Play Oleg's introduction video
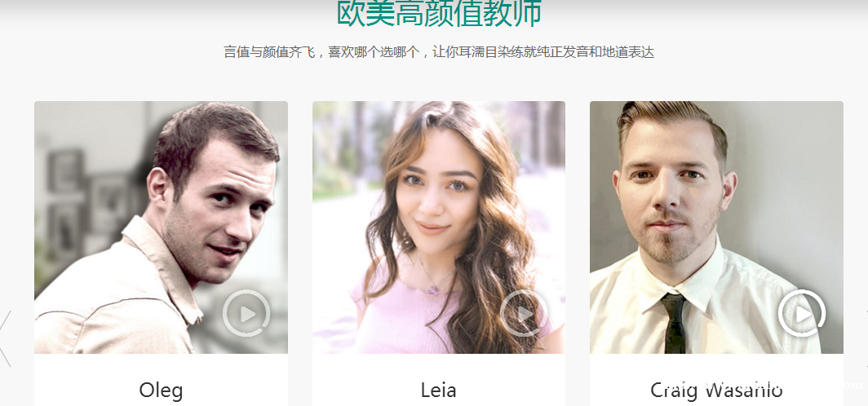Screen dimensions: 868x406 [246, 313]
